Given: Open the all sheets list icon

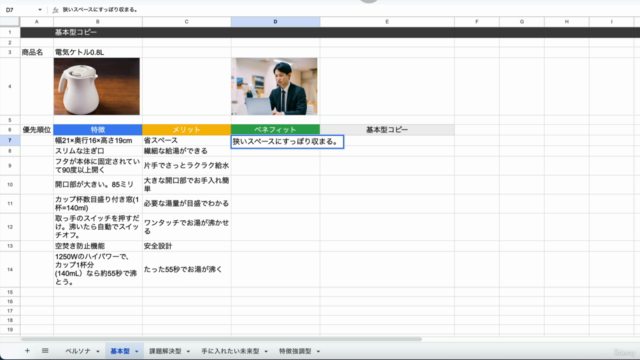Looking at the screenshot, I should 45,351.
